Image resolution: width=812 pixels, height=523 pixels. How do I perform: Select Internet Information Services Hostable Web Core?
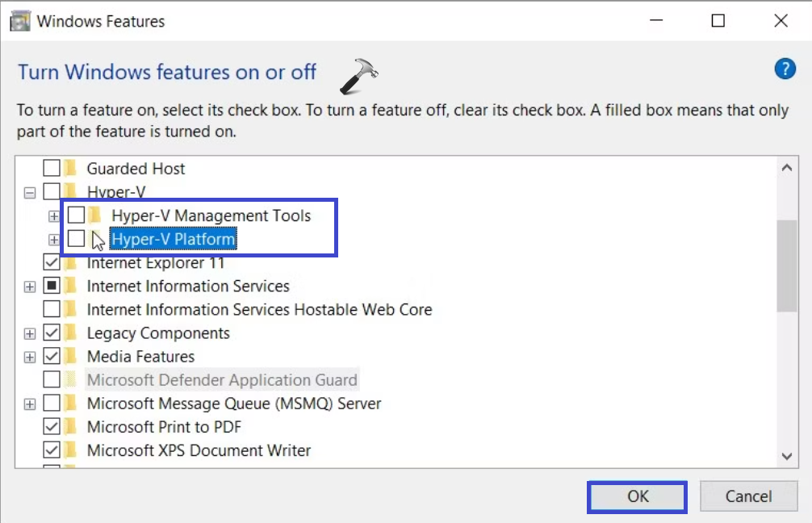coord(259,310)
